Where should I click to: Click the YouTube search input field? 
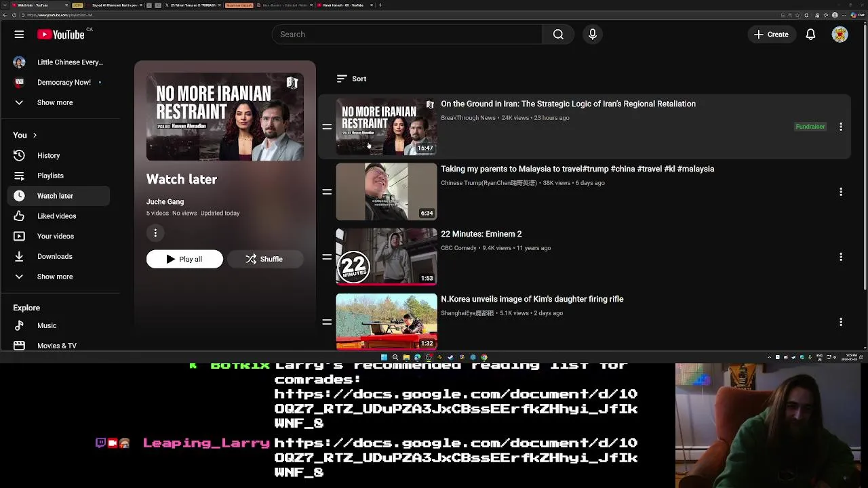coord(407,35)
